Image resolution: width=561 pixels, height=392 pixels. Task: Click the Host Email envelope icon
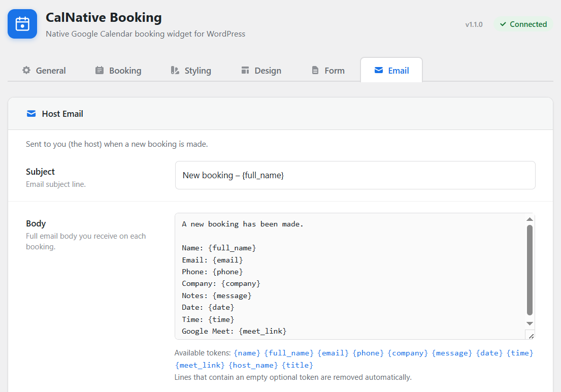31,114
